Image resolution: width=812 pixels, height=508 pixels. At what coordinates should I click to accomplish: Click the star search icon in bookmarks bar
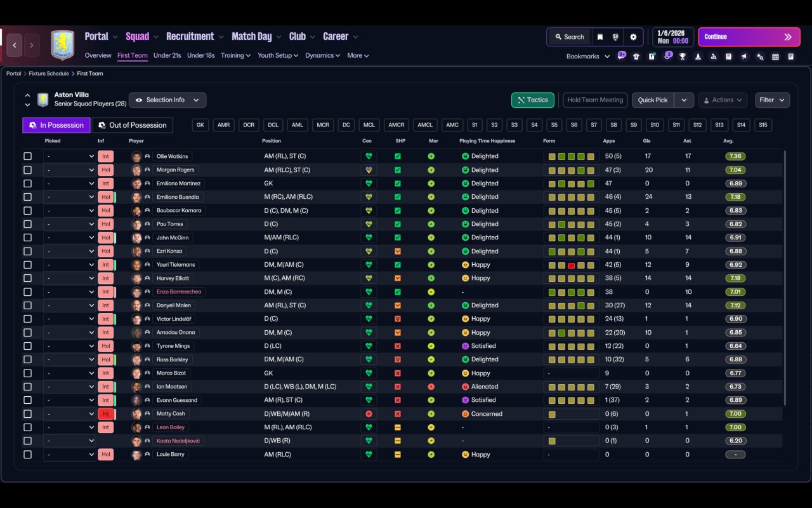[760, 57]
